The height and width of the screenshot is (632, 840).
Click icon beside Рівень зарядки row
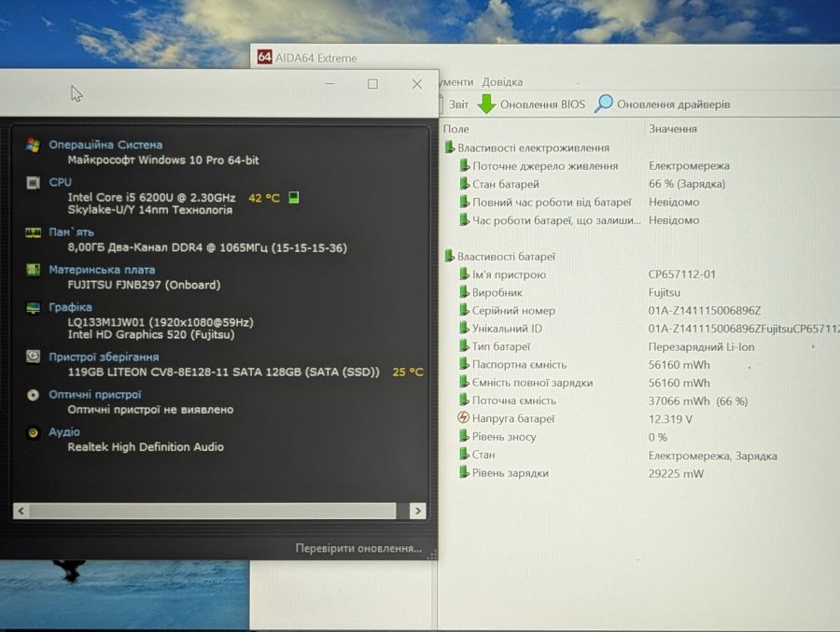[464, 472]
